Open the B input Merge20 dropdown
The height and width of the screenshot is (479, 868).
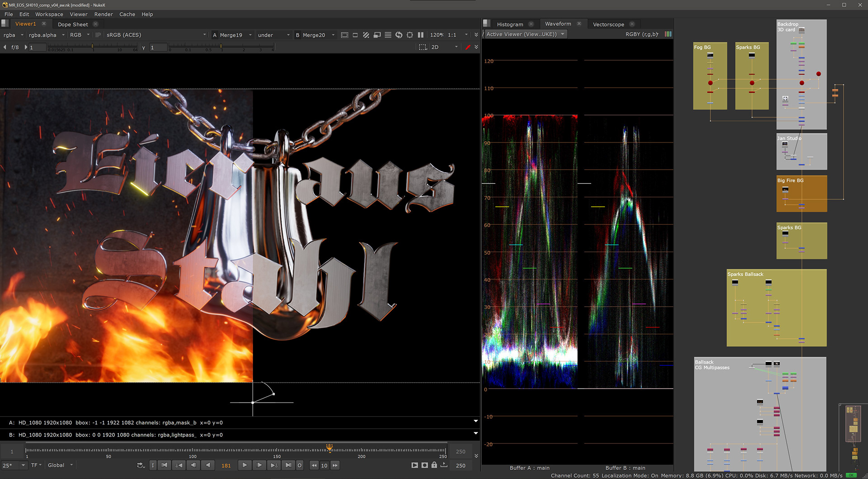click(x=315, y=35)
